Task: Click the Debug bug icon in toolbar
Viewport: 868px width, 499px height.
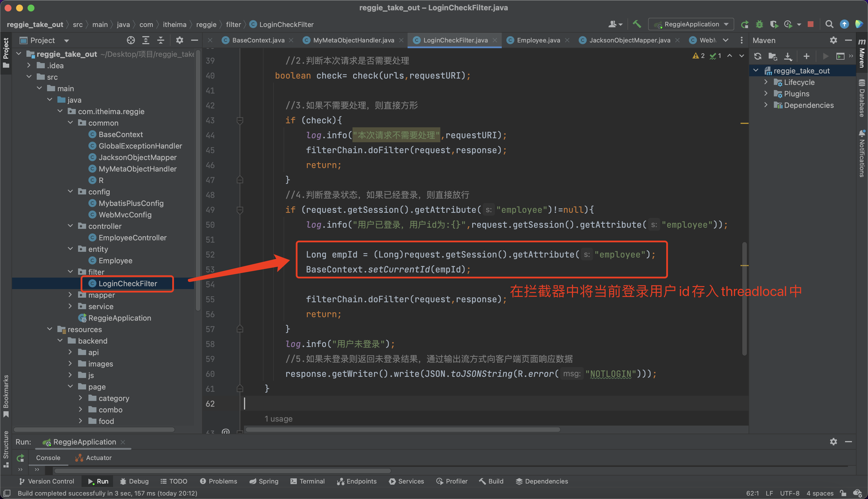Action: (759, 24)
